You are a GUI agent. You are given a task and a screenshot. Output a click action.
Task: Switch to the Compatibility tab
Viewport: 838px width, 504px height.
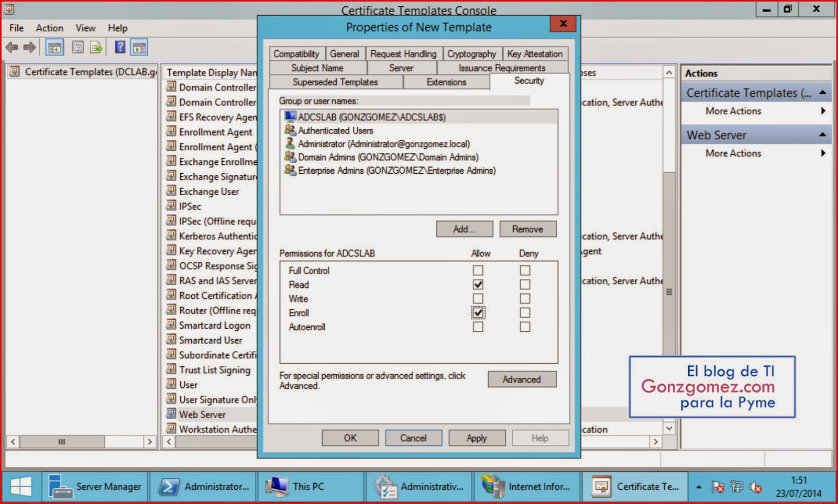coord(296,54)
